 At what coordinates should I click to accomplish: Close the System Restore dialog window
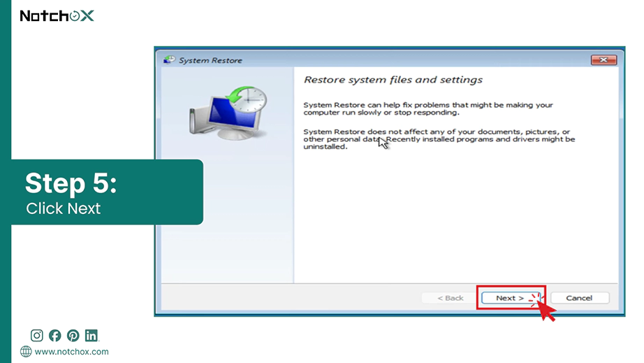[x=603, y=60]
